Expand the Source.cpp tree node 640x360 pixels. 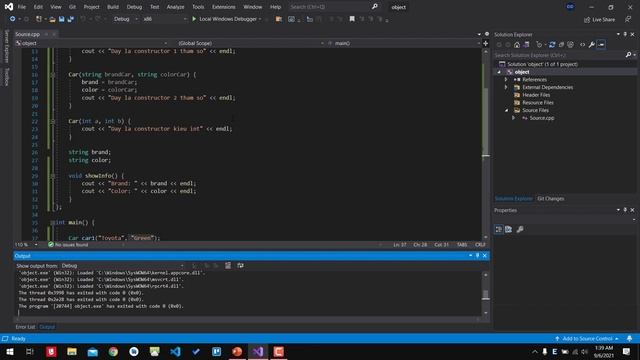pos(513,118)
